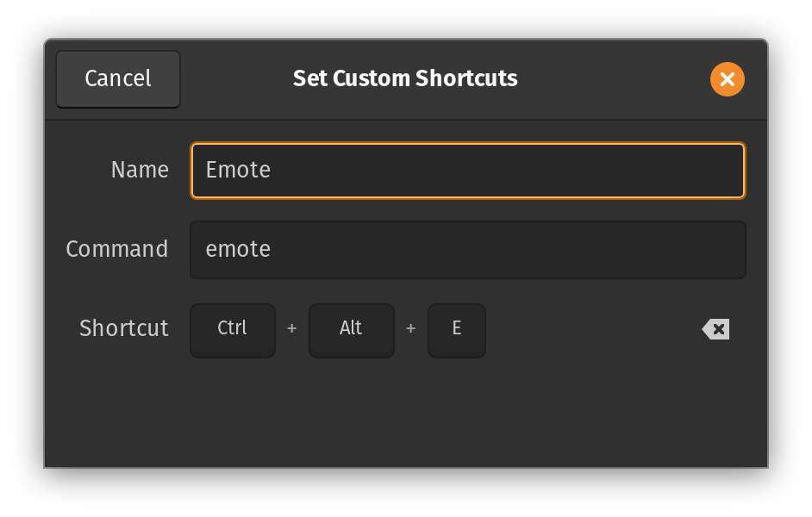
Task: Click the Command label
Action: (x=117, y=249)
